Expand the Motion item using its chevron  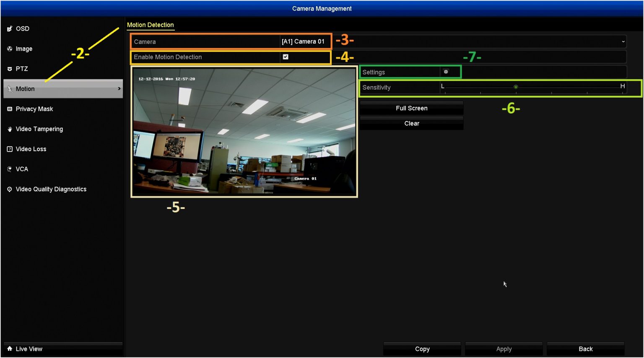[119, 89]
